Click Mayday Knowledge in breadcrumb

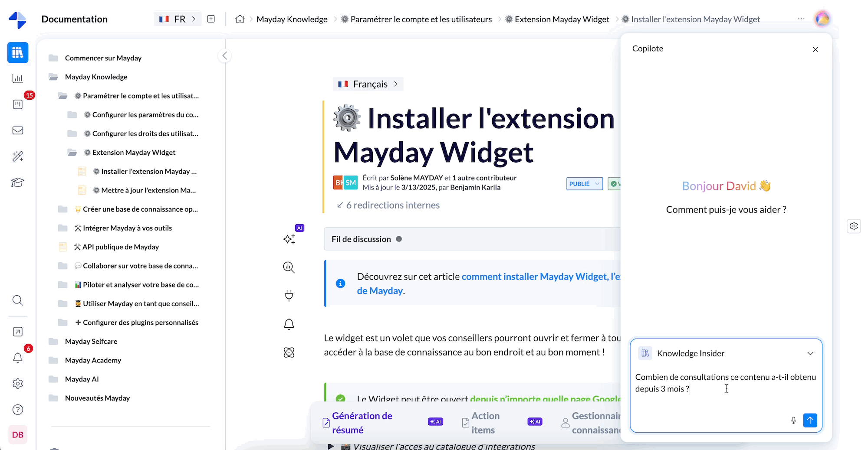coord(292,19)
